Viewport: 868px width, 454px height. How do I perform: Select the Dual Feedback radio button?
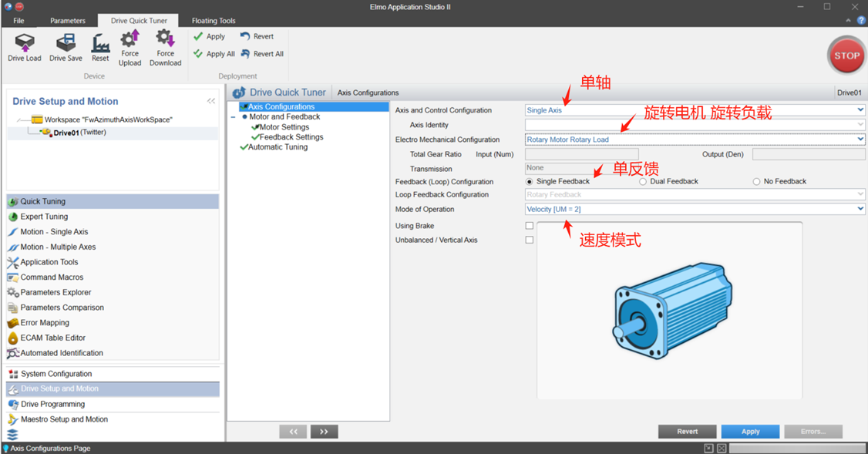point(643,182)
